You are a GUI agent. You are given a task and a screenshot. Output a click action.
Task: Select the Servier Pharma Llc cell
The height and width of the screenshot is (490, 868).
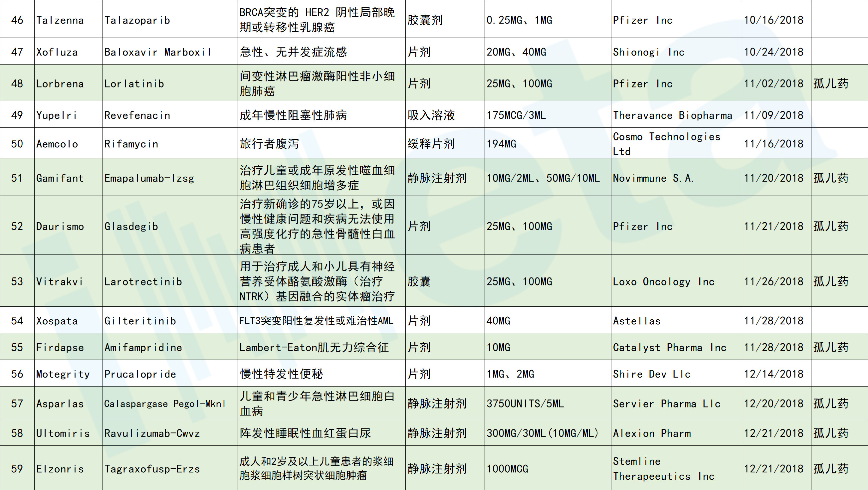click(x=677, y=403)
